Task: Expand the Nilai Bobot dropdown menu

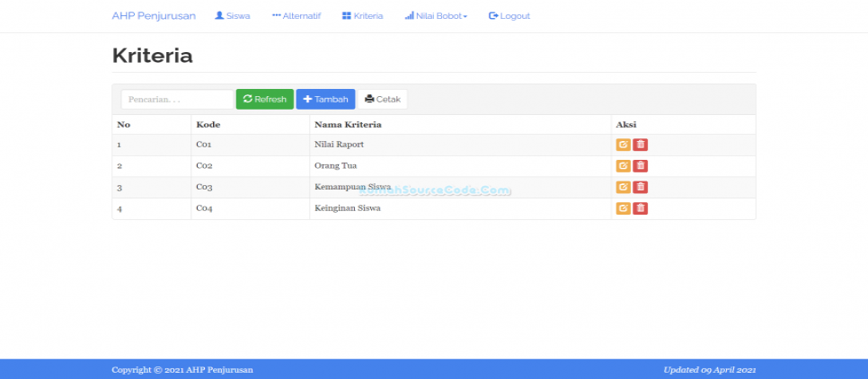Action: tap(436, 16)
